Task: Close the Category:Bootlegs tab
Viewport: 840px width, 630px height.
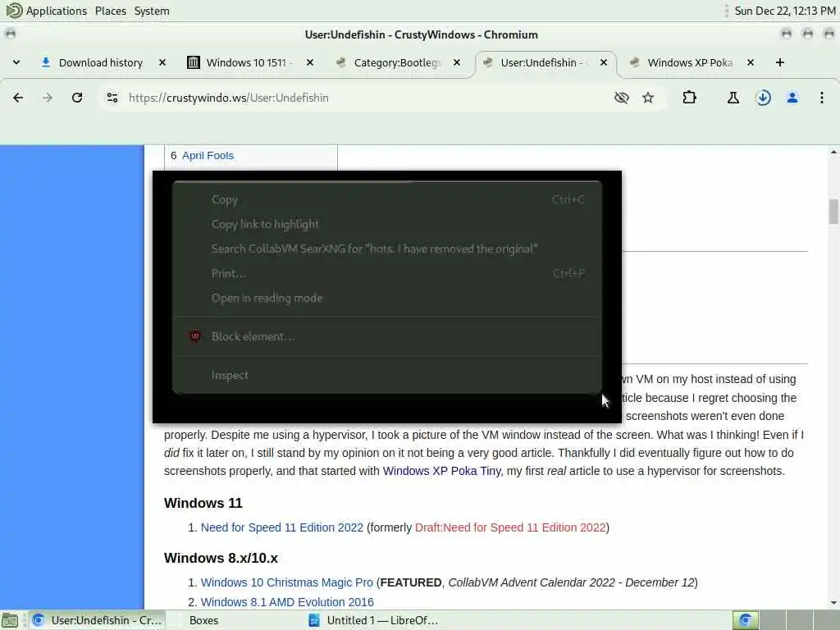Action: [456, 62]
